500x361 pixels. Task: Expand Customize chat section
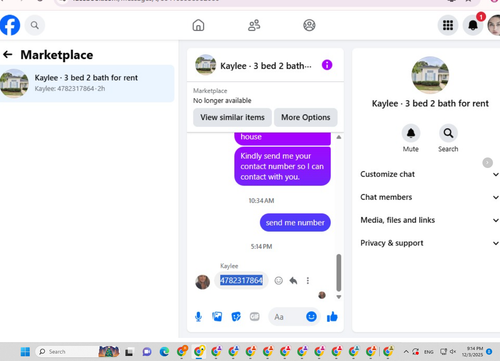429,174
